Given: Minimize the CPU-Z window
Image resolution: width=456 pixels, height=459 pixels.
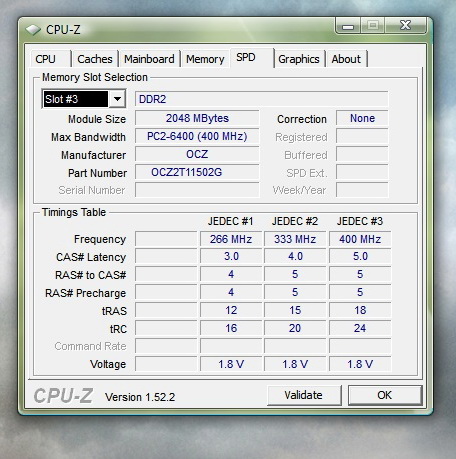Looking at the screenshot, I should click(348, 26).
